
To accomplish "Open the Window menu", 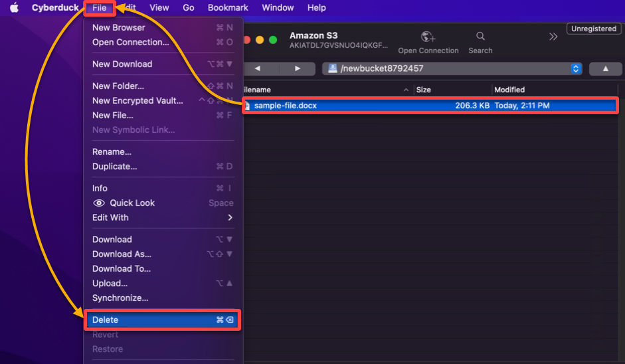I will 278,7.
